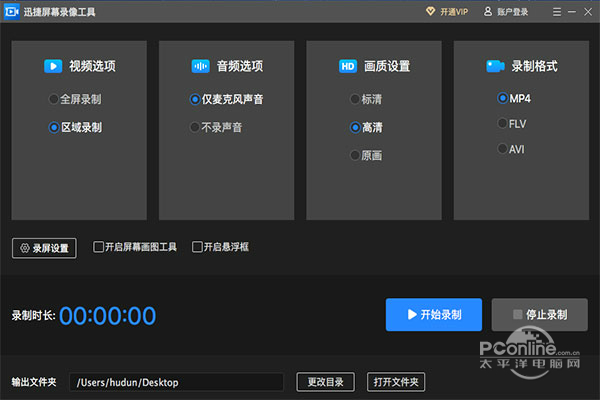
Task: Click the VIP diamond icon
Action: [430, 11]
